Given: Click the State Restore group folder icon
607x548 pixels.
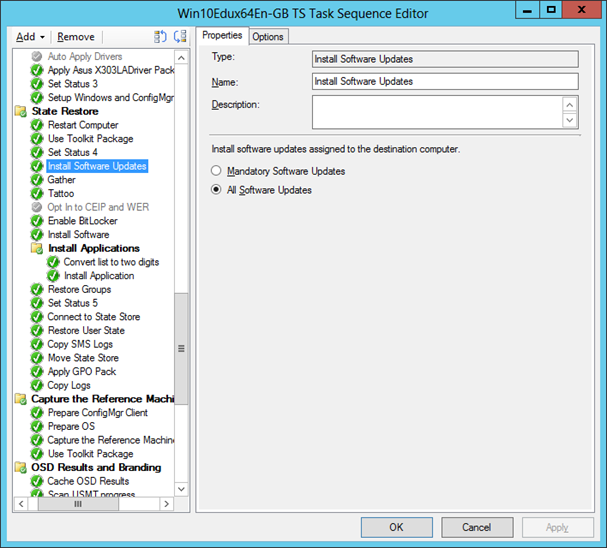Looking at the screenshot, I should point(22,111).
